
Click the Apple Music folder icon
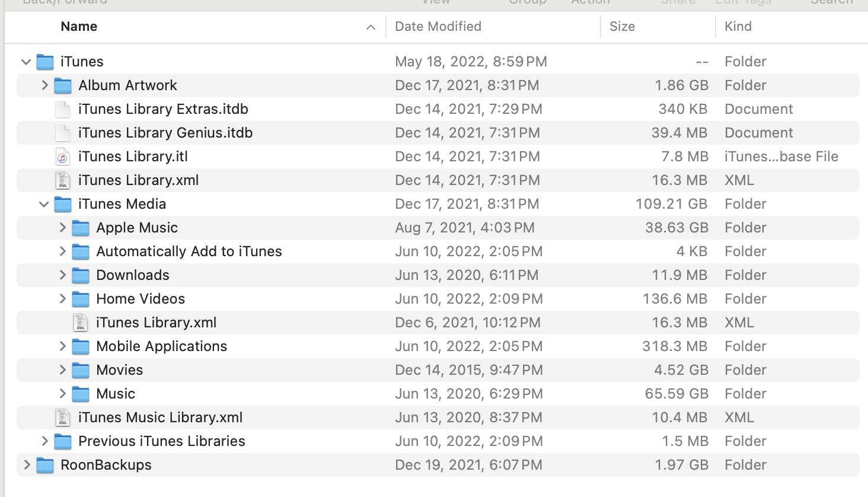(81, 228)
